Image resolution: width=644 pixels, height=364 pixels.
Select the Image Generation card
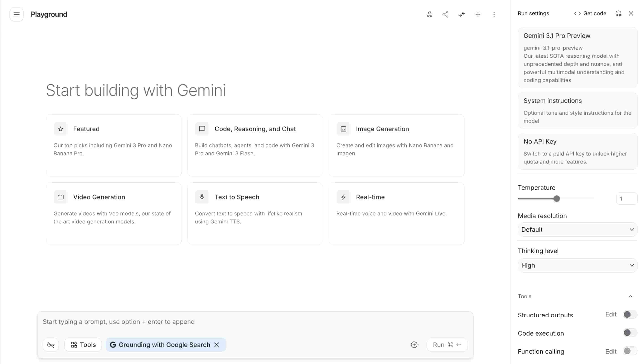396,145
